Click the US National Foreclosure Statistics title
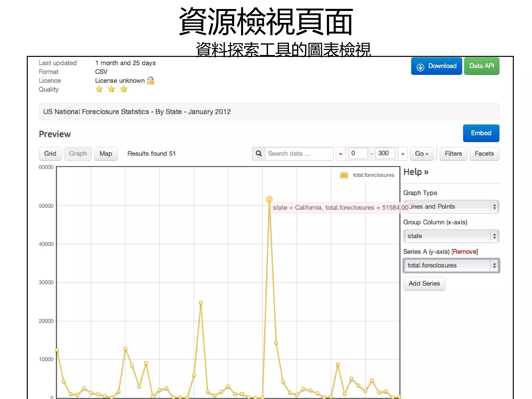The height and width of the screenshot is (399, 532). tap(137, 112)
